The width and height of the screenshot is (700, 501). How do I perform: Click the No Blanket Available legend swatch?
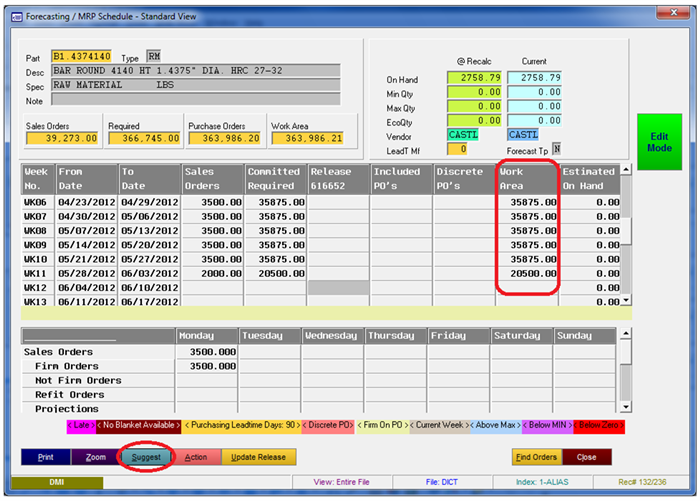click(138, 426)
